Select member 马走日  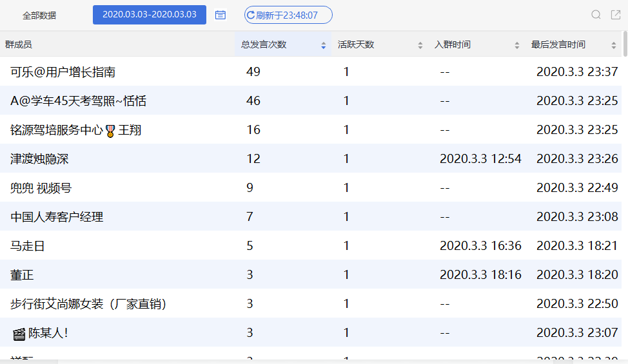[27, 246]
